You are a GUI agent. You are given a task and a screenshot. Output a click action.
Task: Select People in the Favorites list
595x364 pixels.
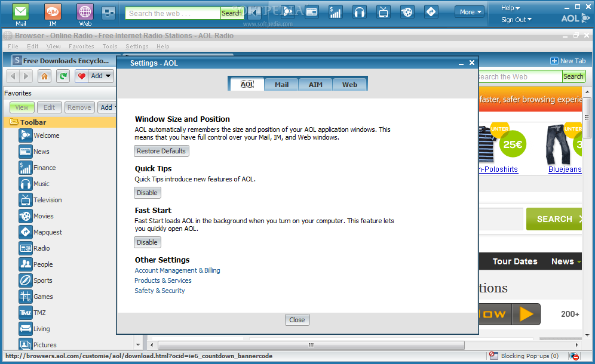36,264
